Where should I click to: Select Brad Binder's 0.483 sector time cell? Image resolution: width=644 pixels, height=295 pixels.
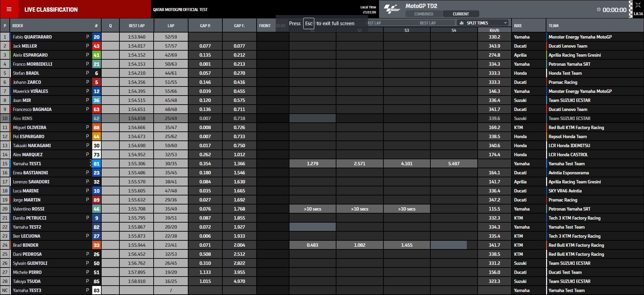click(x=312, y=245)
